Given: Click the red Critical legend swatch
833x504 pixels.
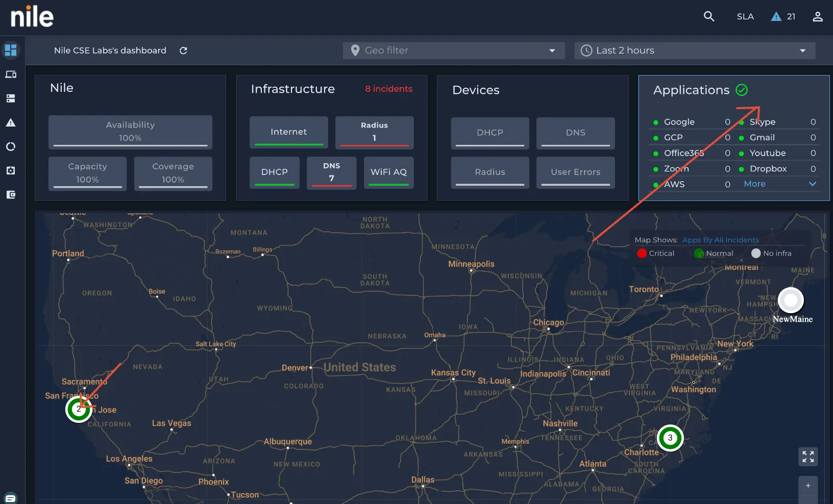Looking at the screenshot, I should [642, 254].
